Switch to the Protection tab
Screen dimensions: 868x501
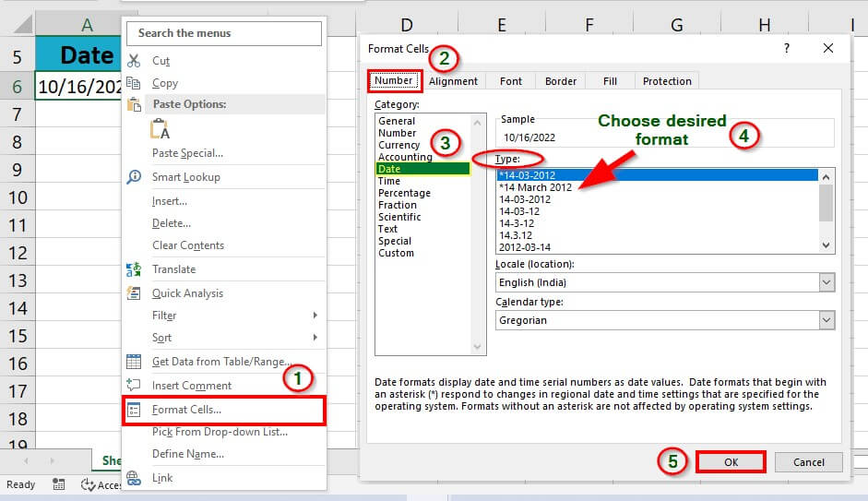coord(667,81)
